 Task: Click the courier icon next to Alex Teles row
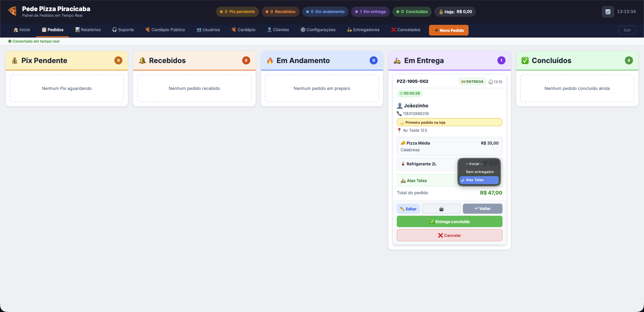(x=403, y=181)
